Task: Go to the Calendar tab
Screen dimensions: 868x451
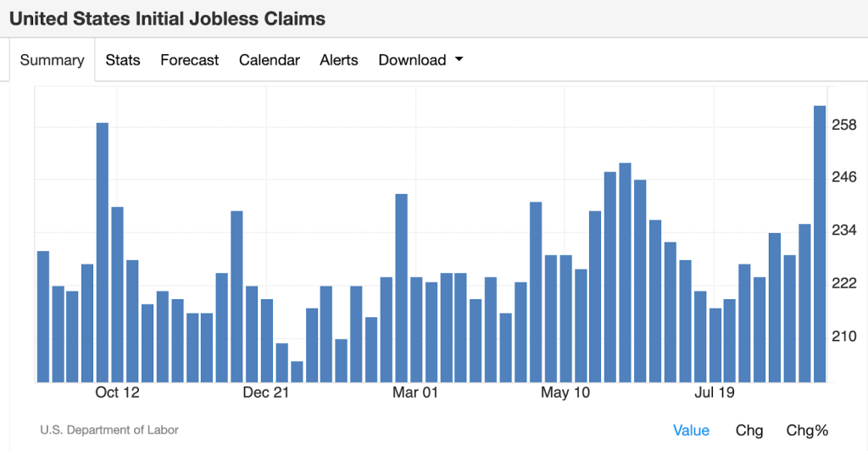Action: point(269,60)
